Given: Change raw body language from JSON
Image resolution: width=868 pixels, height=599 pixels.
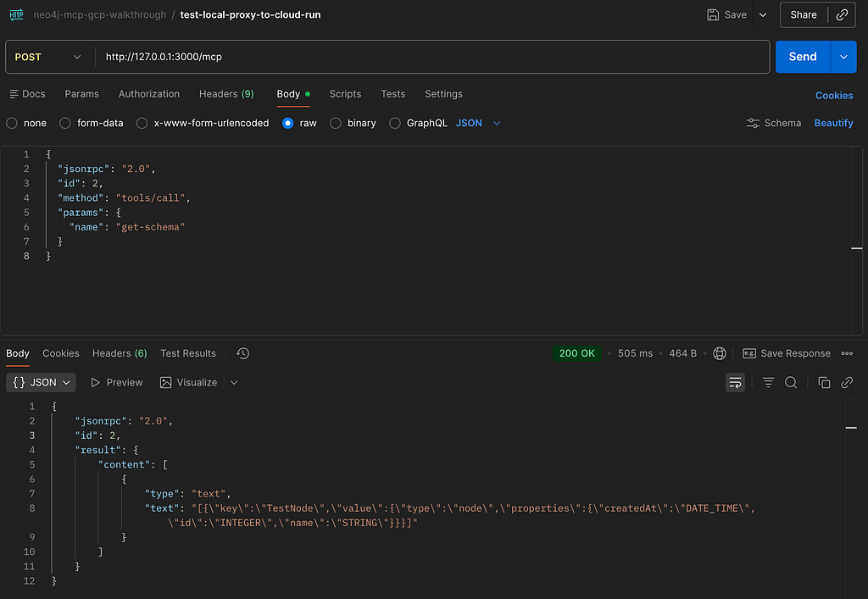Looking at the screenshot, I should coord(478,124).
